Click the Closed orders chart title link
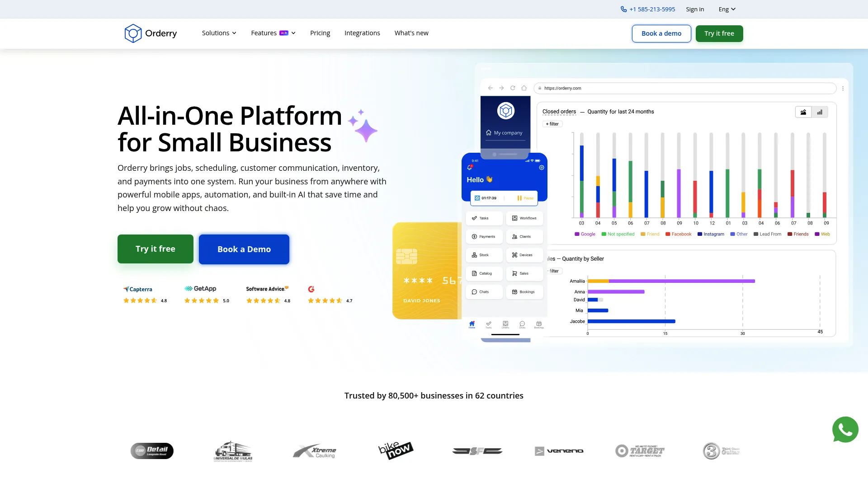This screenshot has height=488, width=868. 559,112
